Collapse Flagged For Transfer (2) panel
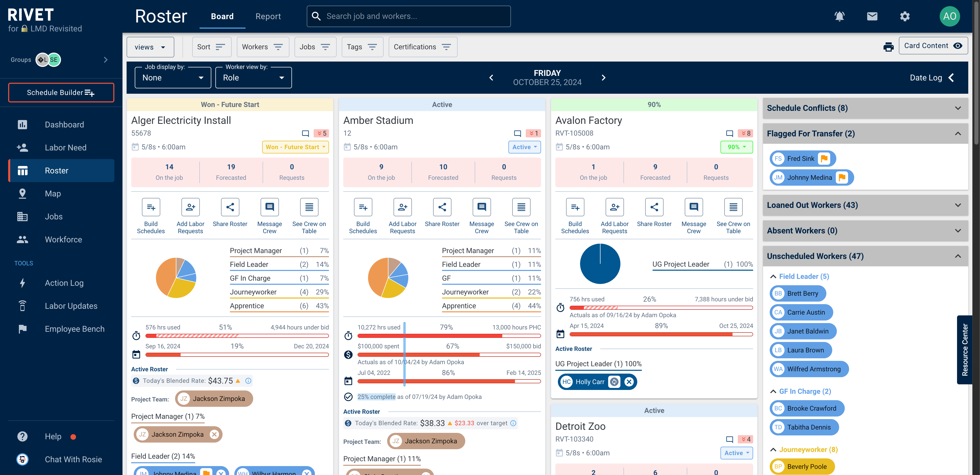Viewport: 980px width, 475px height. click(x=865, y=134)
